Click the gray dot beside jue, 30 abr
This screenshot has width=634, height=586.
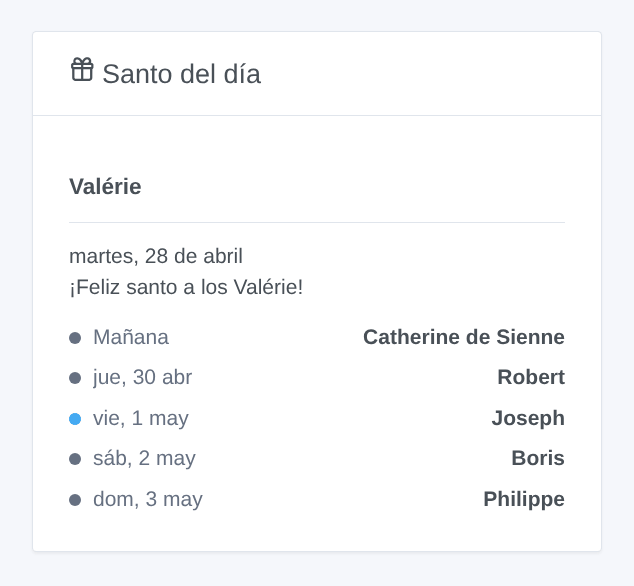click(75, 378)
